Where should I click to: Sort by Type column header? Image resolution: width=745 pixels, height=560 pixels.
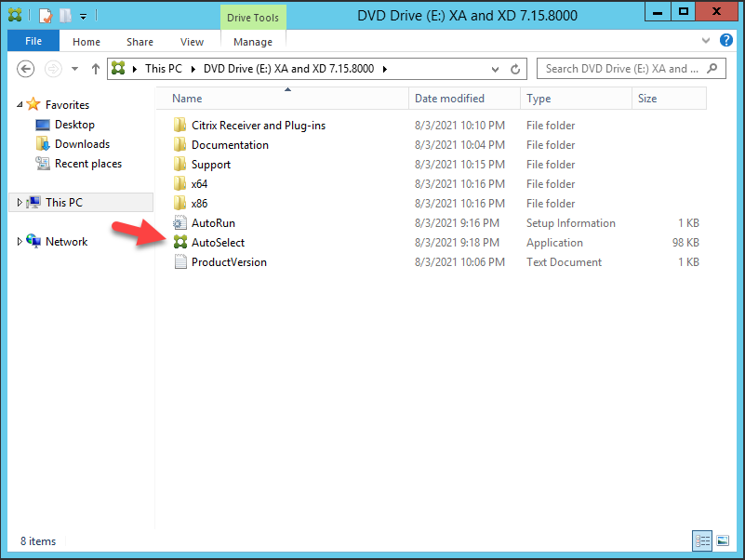(576, 99)
